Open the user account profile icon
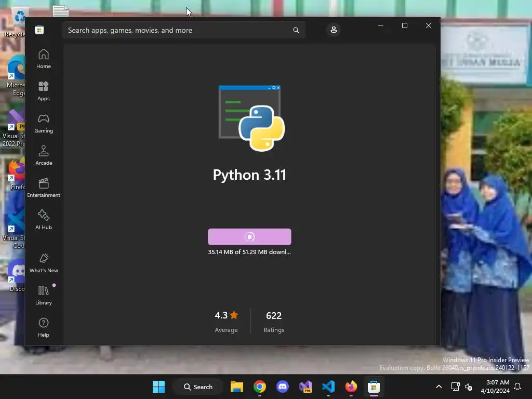Viewport: 532px width, 399px height. coord(334,30)
